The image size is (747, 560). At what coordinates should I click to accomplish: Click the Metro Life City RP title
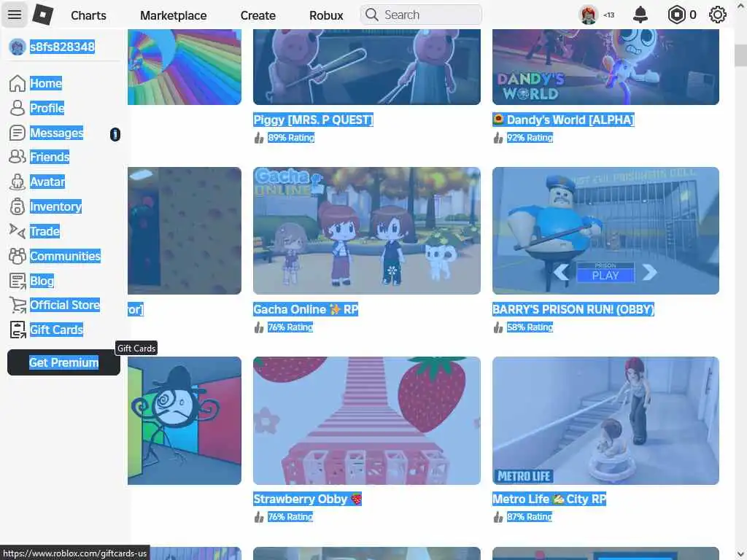coord(549,499)
